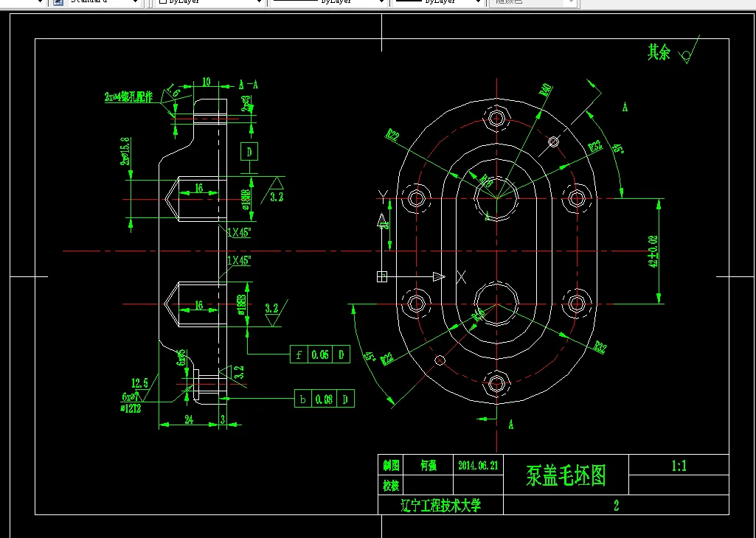Click the UCS Y axis label
This screenshot has height=538, width=756.
tap(384, 195)
